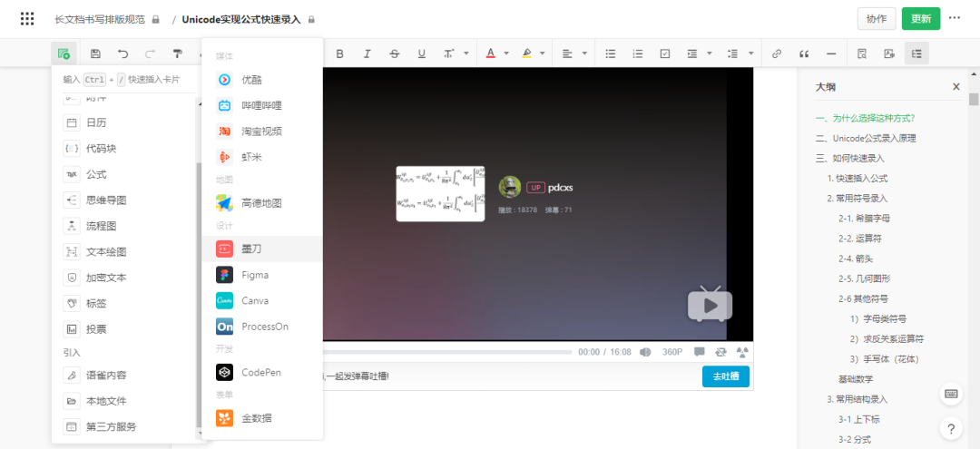This screenshot has width=980, height=449.
Task: Click the green 更新 button
Action: click(x=921, y=19)
